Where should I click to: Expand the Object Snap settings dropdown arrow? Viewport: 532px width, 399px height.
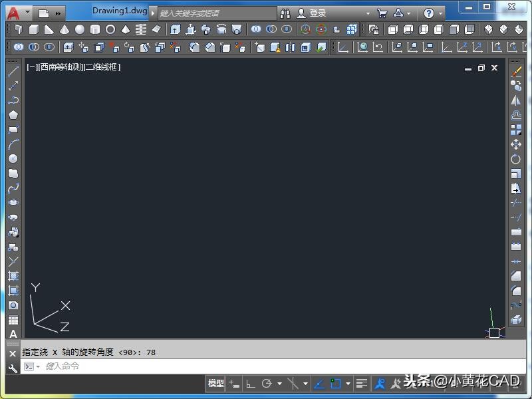pos(348,384)
